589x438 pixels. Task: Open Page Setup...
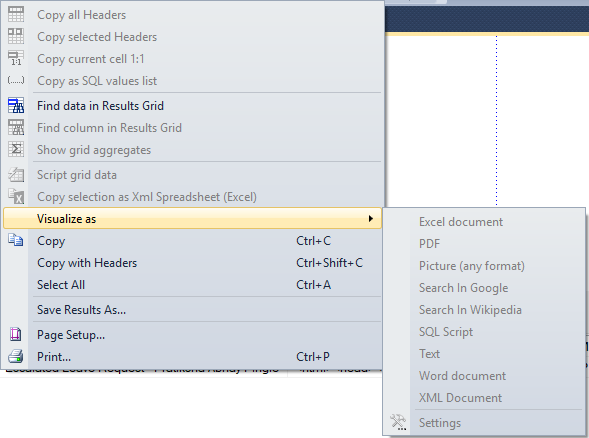(x=193, y=334)
